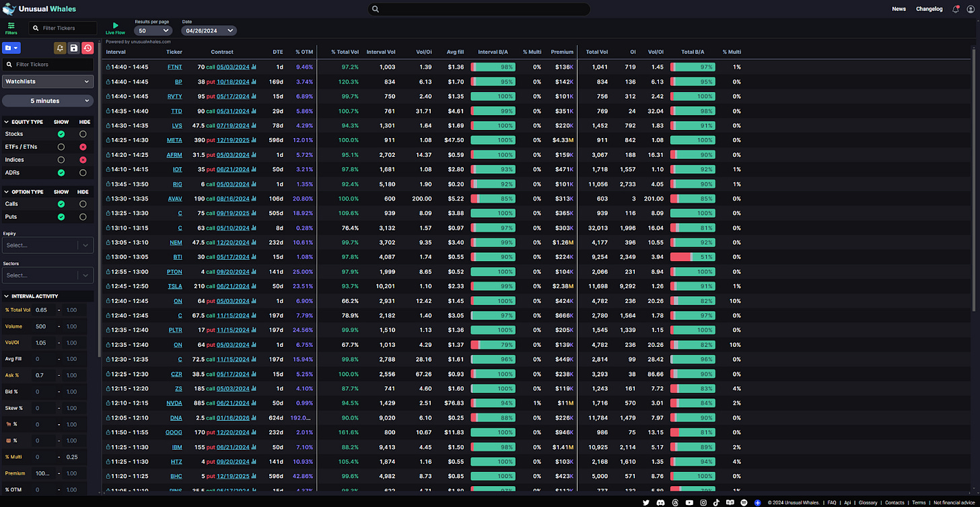This screenshot has width=980, height=507.
Task: Open the Glossary footer link
Action: click(868, 502)
